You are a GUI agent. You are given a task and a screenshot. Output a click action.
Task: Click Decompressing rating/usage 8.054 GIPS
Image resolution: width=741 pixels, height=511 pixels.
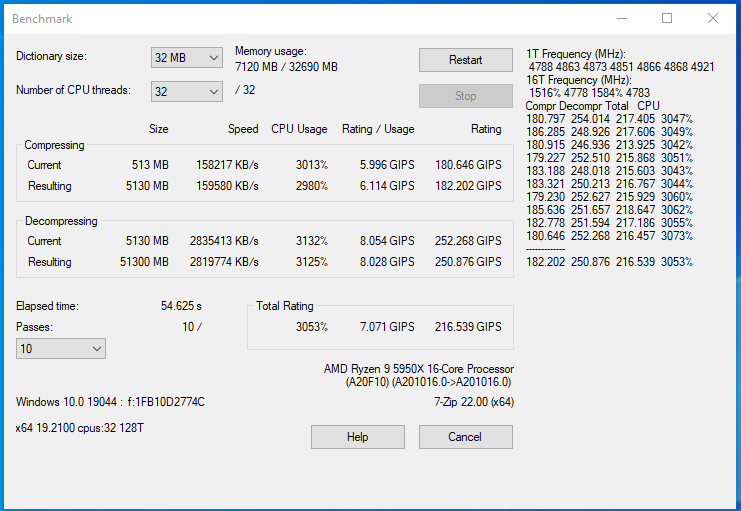coord(387,241)
